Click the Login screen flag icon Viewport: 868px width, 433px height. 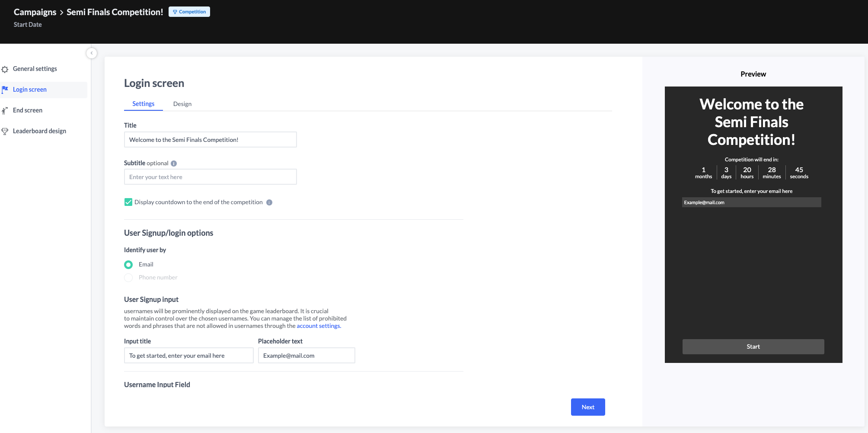click(5, 90)
